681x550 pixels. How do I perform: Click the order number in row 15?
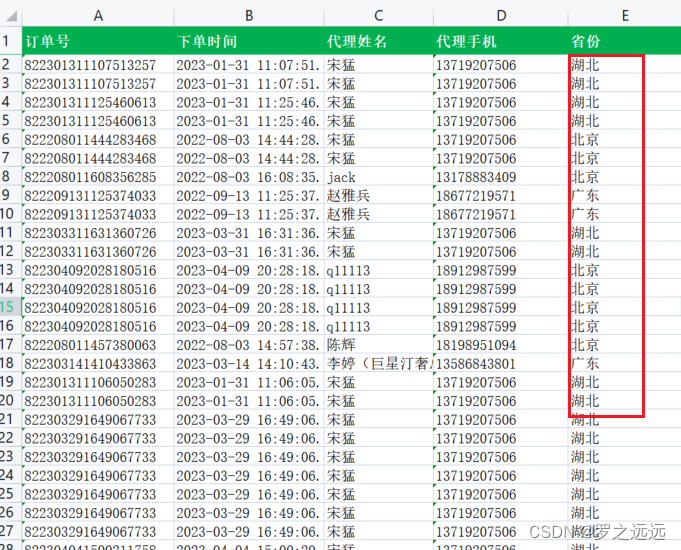(x=98, y=308)
